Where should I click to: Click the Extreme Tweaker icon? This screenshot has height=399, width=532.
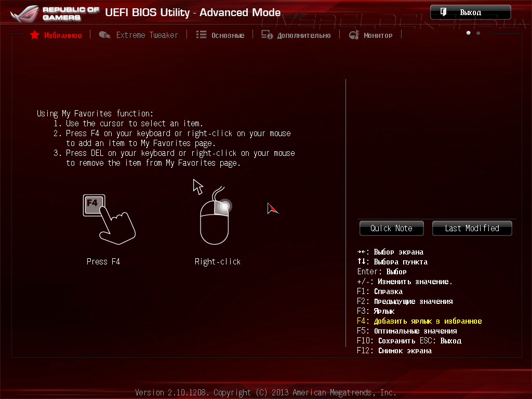[x=105, y=35]
